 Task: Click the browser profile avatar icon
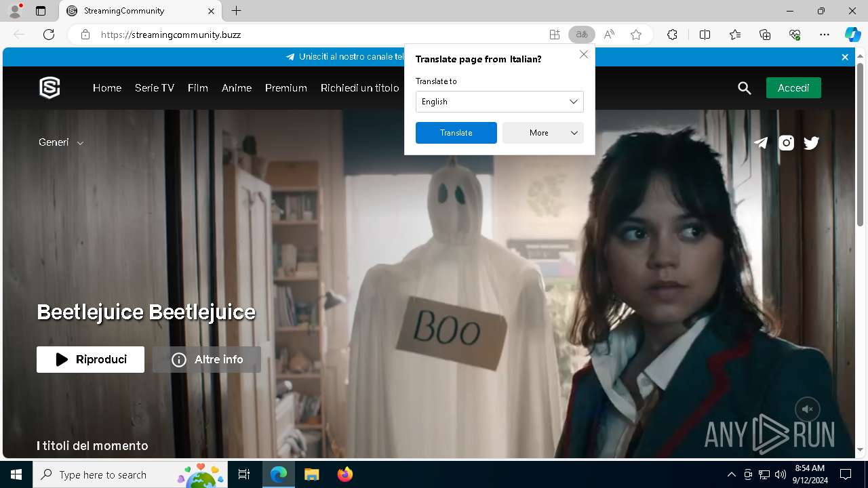point(15,11)
